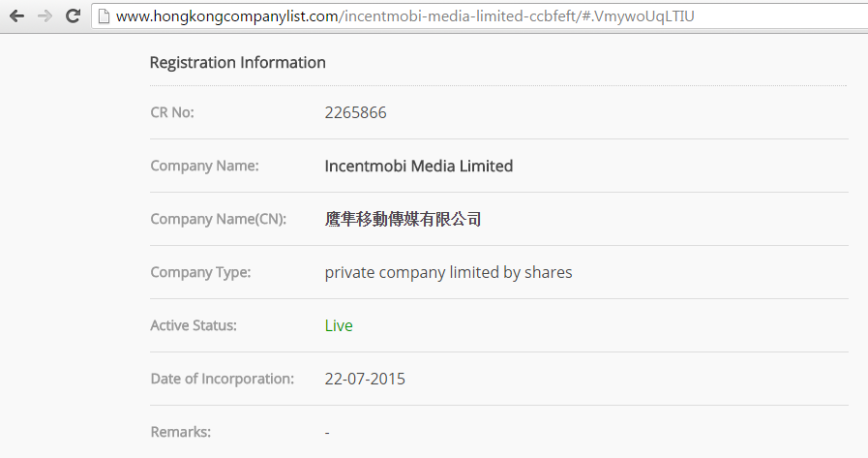Click the Company Type label

point(200,272)
